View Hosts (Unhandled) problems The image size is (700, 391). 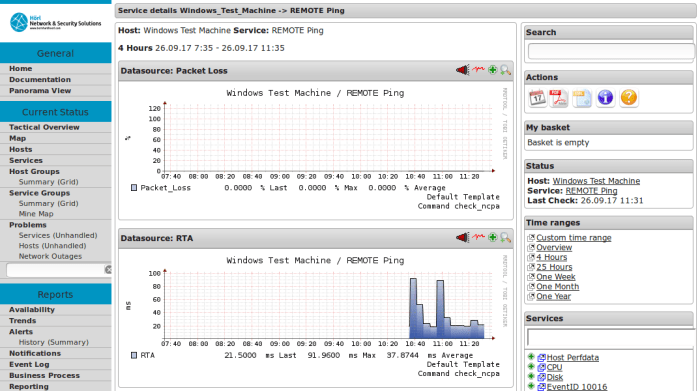pos(52,245)
